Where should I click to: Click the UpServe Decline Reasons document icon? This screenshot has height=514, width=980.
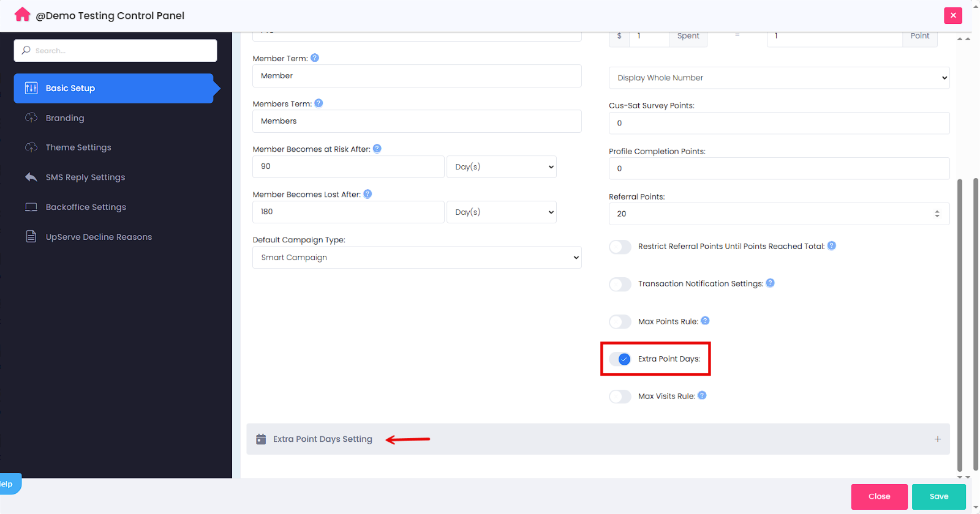[x=31, y=236]
